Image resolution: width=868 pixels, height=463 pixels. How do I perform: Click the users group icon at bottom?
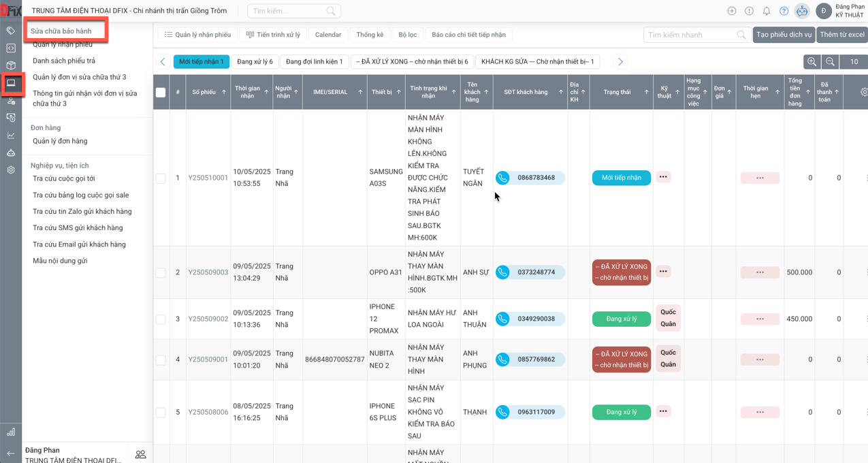141,454
